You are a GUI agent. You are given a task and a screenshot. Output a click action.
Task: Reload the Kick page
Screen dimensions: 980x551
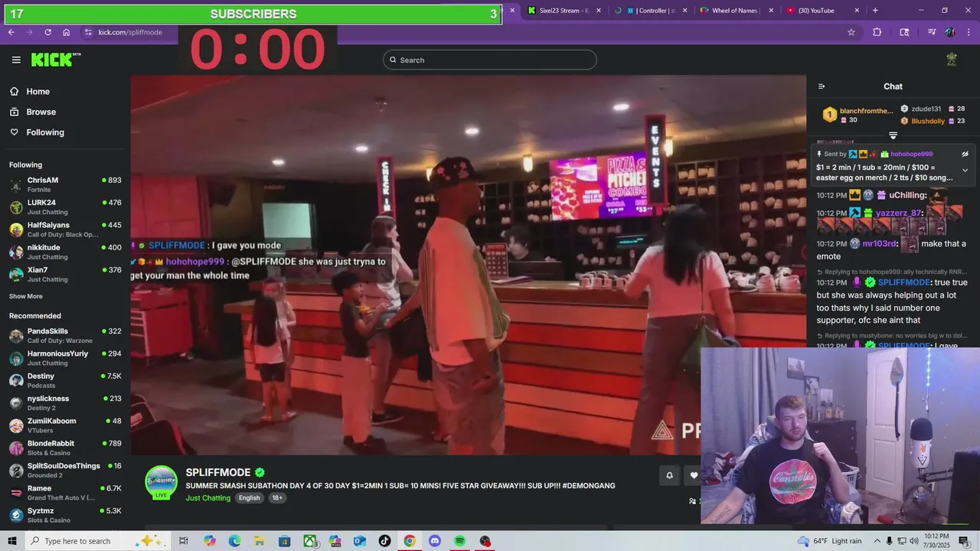47,32
